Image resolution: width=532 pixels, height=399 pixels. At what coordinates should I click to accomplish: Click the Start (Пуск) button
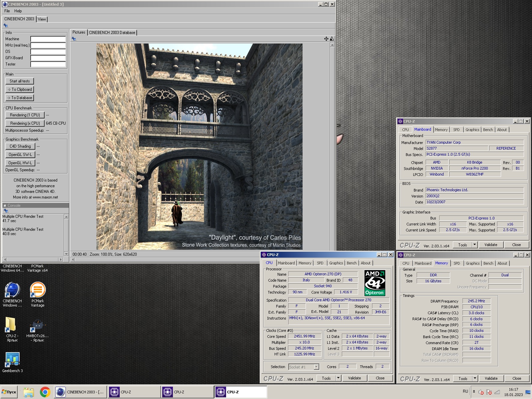9,392
